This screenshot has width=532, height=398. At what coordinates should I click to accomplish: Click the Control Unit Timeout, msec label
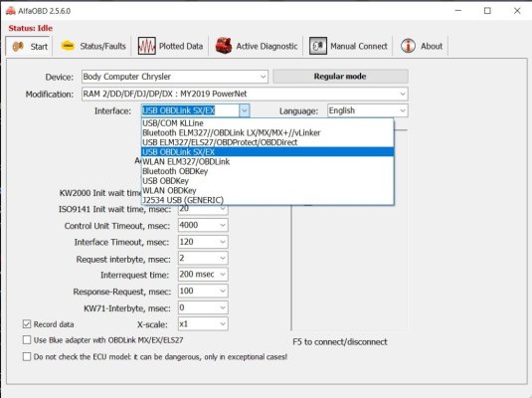pyautogui.click(x=117, y=226)
